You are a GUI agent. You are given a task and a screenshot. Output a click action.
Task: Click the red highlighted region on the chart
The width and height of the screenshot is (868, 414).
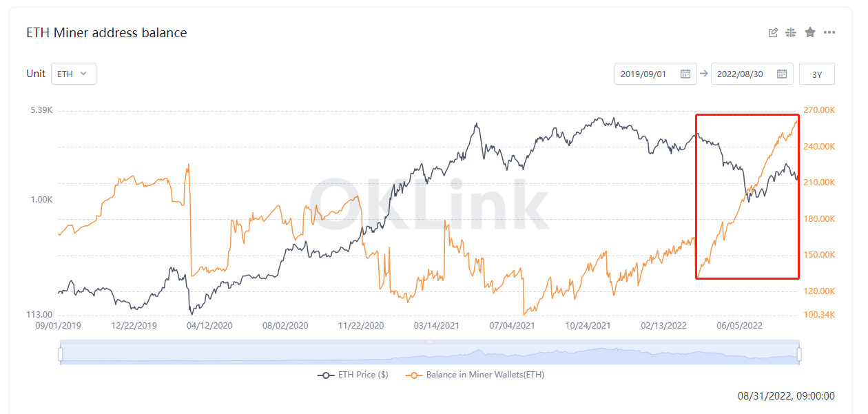[747, 196]
